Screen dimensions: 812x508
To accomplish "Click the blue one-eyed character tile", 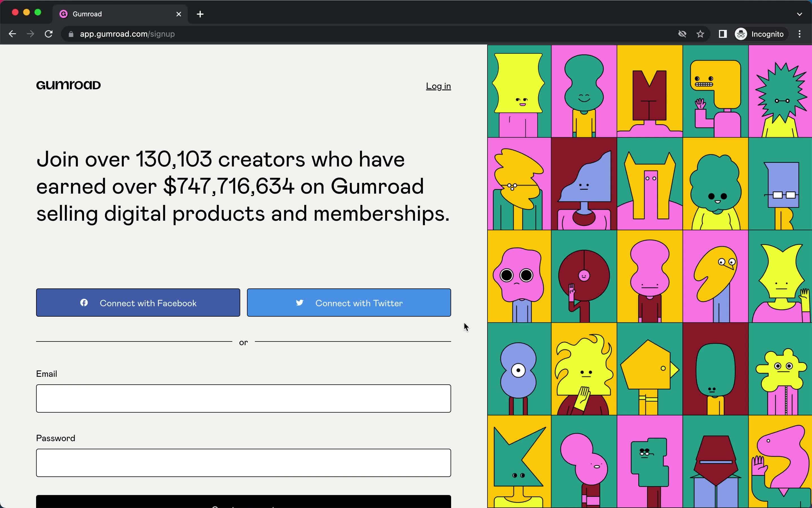I will (x=519, y=369).
